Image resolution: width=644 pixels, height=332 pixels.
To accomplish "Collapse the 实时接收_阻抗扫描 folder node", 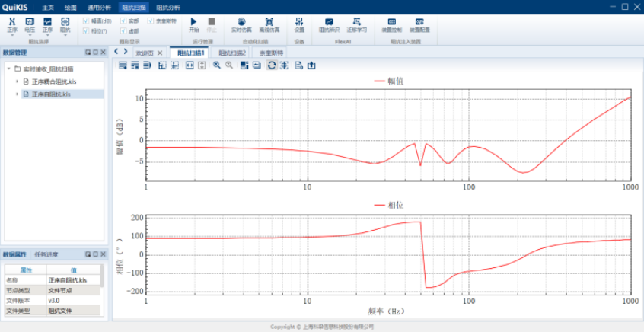I will point(8,69).
